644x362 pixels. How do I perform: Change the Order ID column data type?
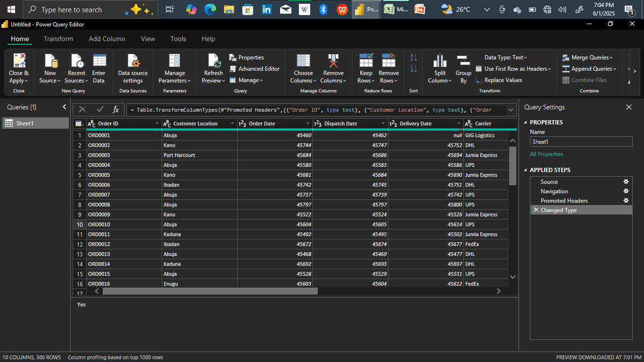(x=91, y=123)
